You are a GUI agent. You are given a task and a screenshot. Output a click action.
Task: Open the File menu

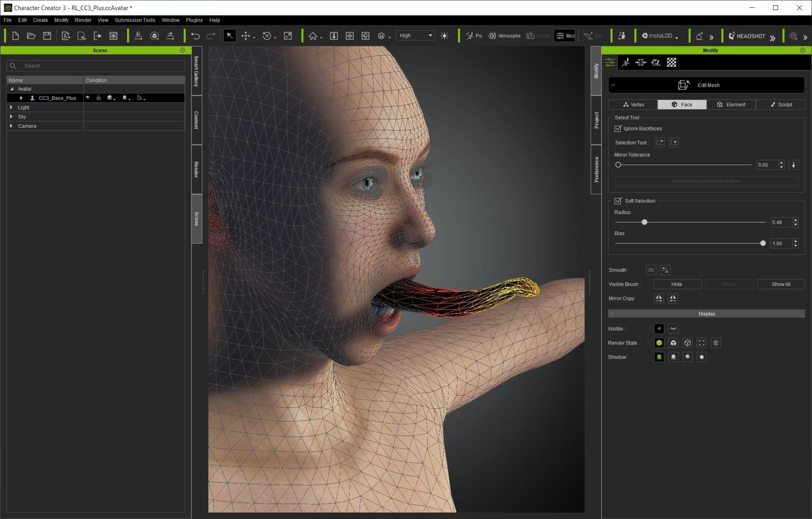point(7,20)
